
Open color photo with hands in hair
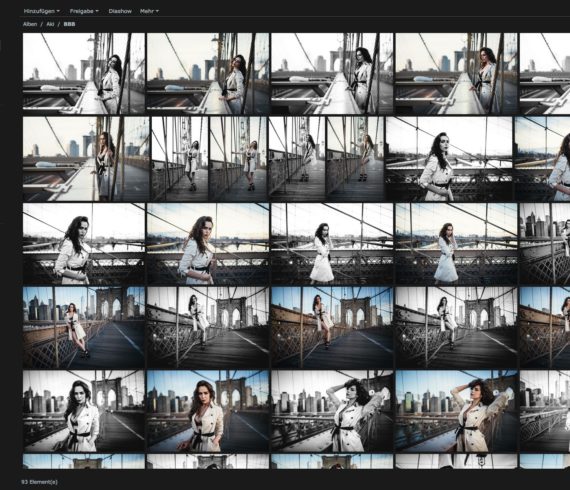456,411
